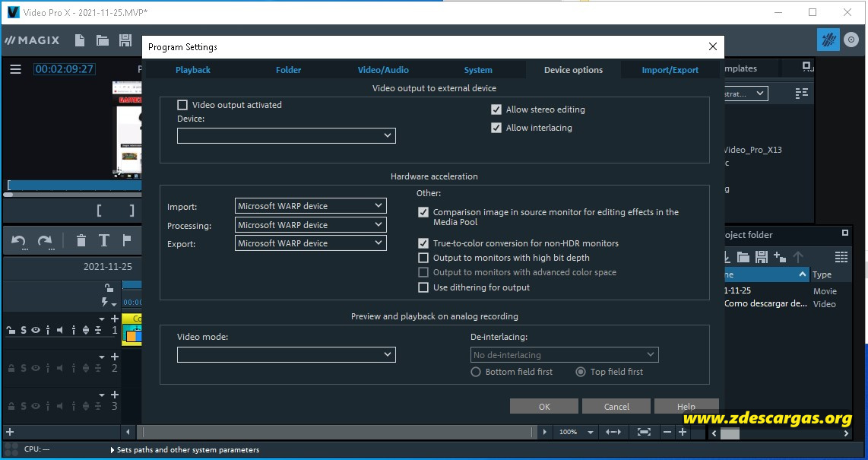Open the Device dropdown
This screenshot has height=460, width=868.
point(287,135)
